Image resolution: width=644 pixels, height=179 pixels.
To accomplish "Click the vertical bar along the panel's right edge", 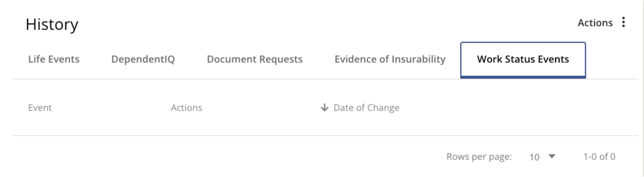I will pos(643,89).
